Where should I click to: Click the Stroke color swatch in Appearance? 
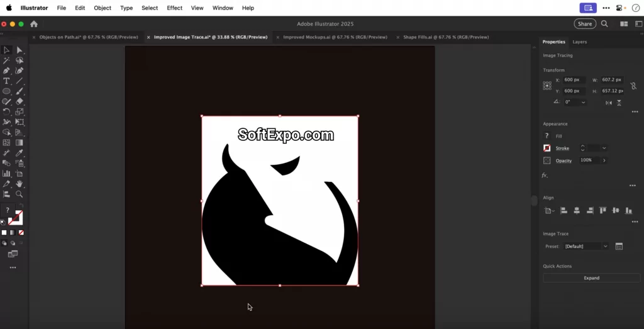(547, 148)
